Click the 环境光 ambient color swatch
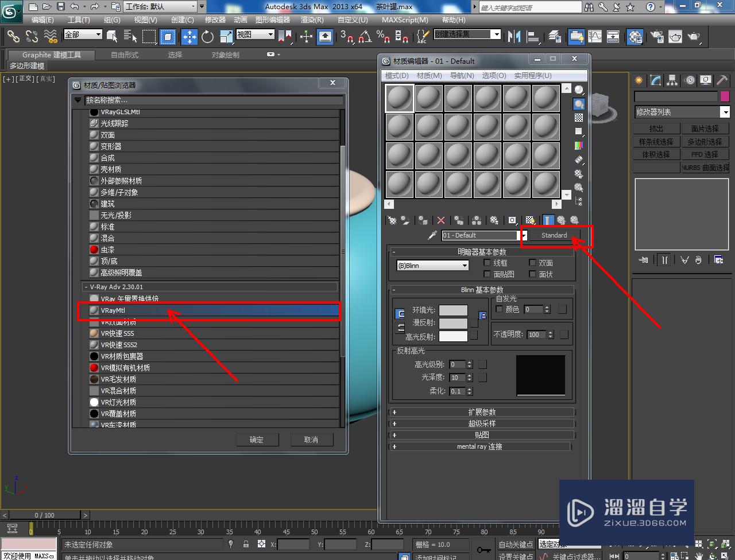This screenshot has width=735, height=560. pyautogui.click(x=453, y=310)
